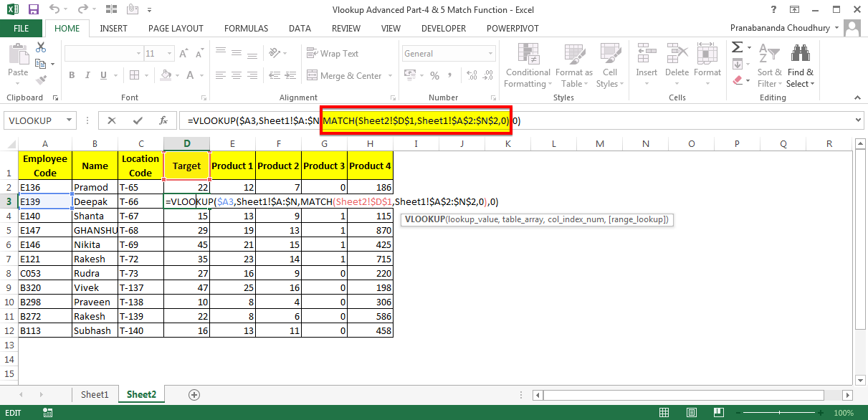Apply the Percent Style number format

(434, 75)
